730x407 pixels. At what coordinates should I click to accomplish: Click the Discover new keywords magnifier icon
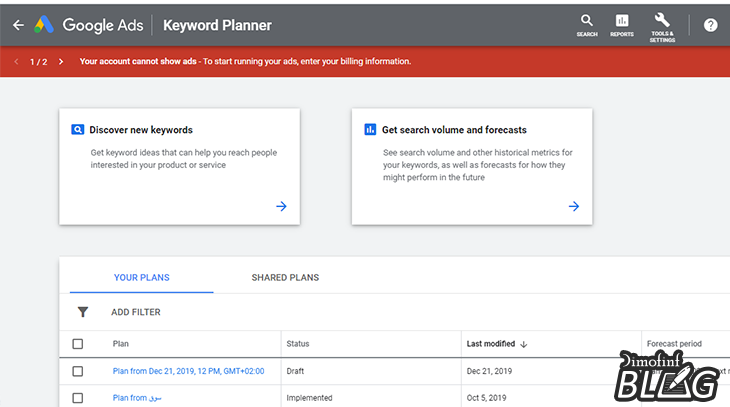pos(77,129)
